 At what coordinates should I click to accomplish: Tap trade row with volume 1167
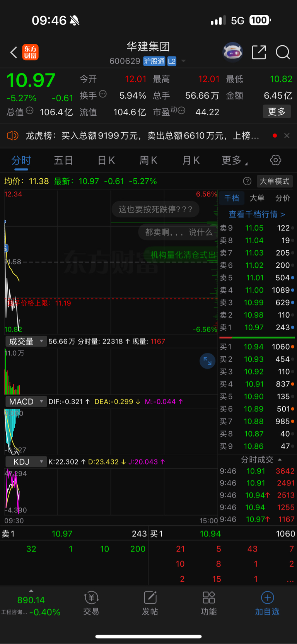(257, 519)
